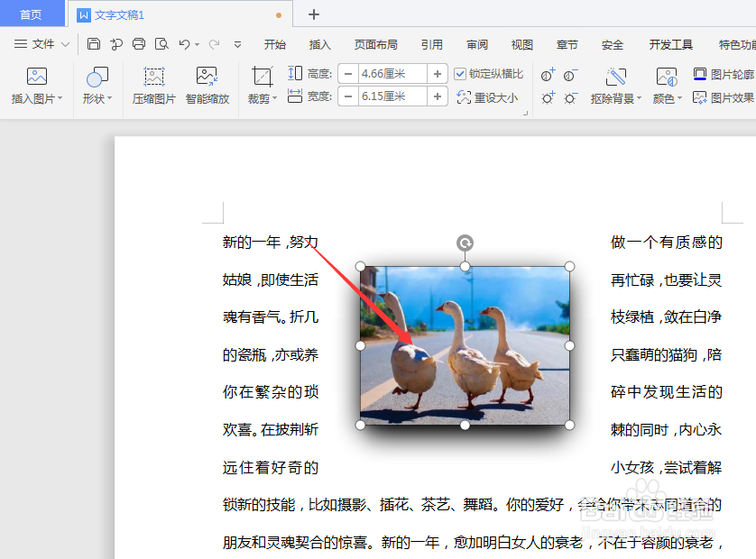Open the 智能缩放 (Smart Zoom) tool
The height and width of the screenshot is (559, 756).
click(205, 86)
